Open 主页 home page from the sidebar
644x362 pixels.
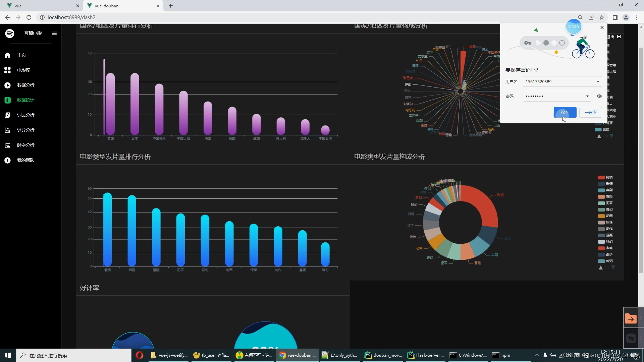[x=21, y=55]
